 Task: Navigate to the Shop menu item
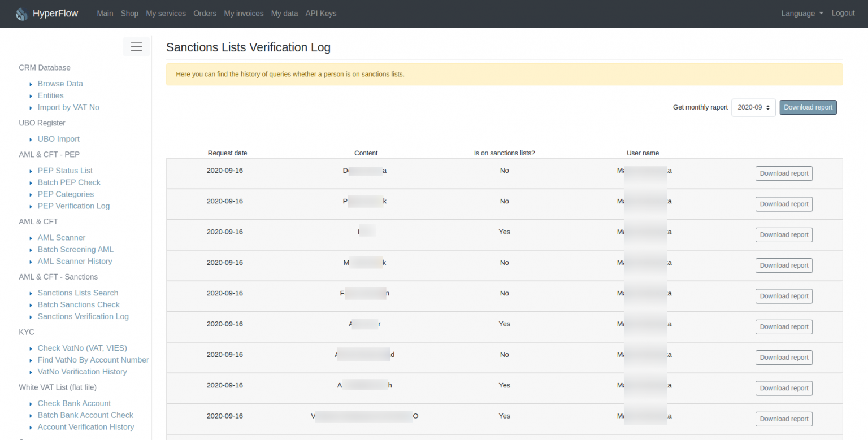click(x=129, y=13)
